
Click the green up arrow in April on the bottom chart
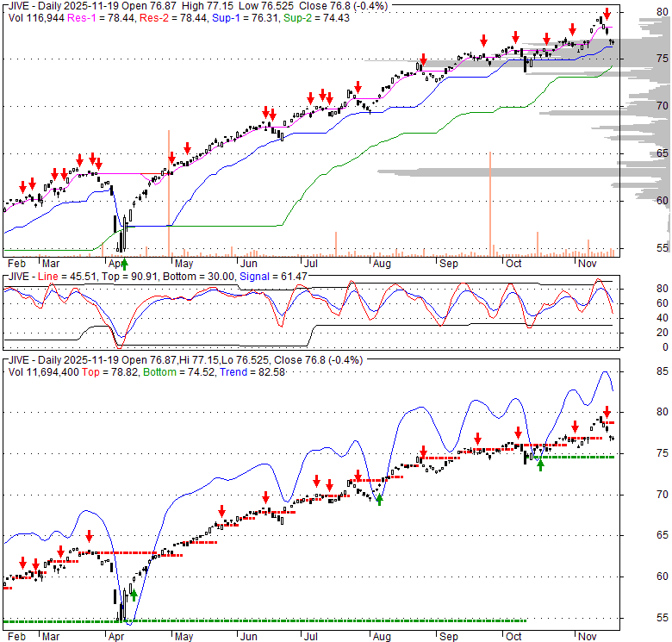click(x=134, y=594)
